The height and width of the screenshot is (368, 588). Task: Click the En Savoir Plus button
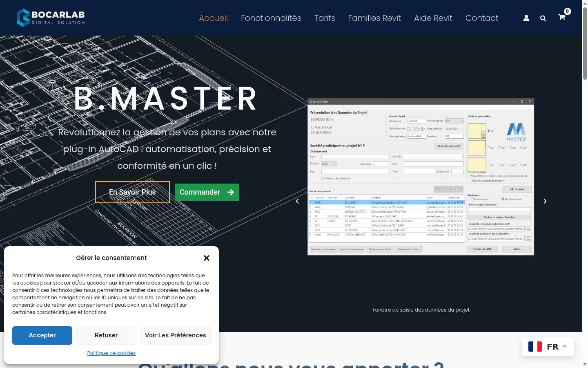click(132, 192)
